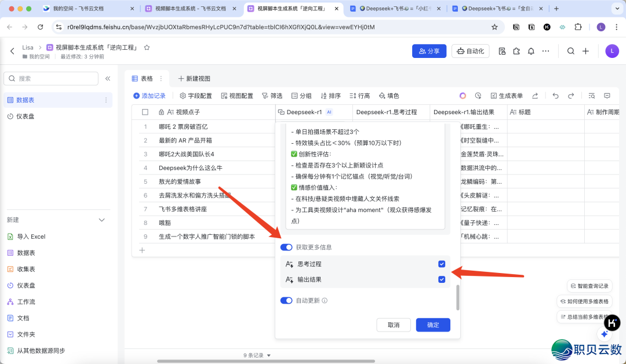This screenshot has width=626, height=364.
Task: Open search with the magnifier icon
Action: [570, 51]
